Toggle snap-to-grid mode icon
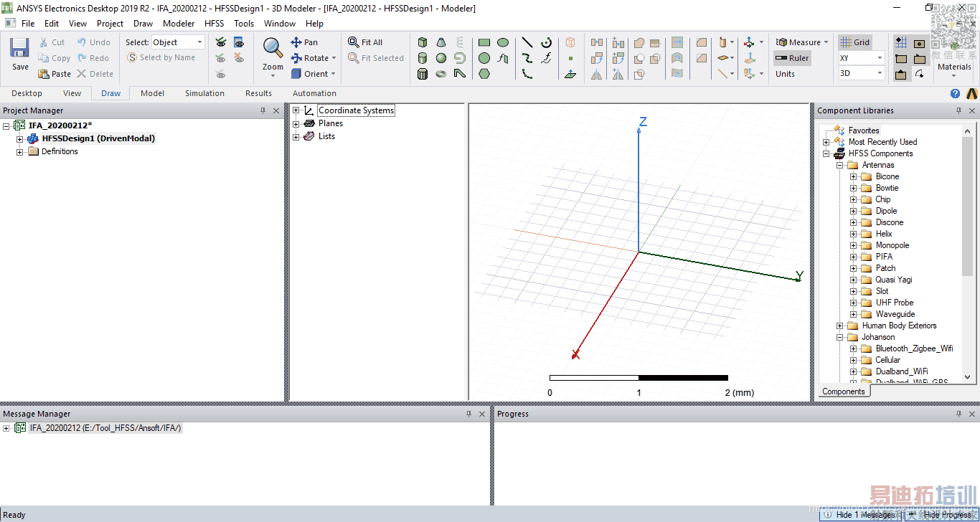 click(x=901, y=42)
